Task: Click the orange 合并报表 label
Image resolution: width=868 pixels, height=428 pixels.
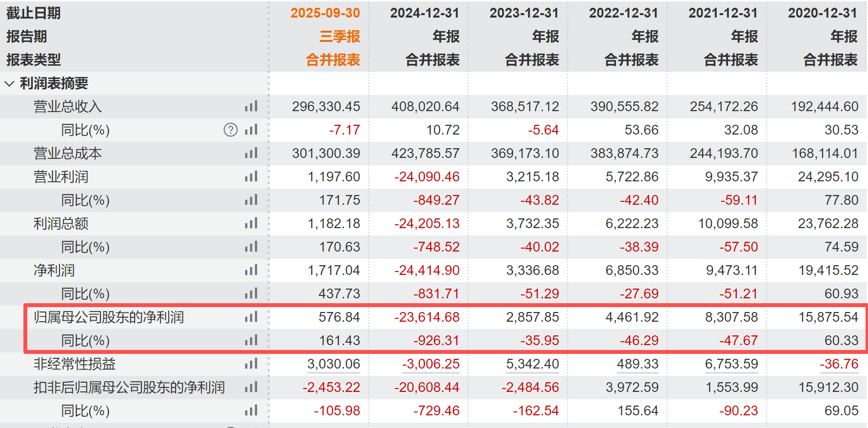Action: [x=333, y=59]
